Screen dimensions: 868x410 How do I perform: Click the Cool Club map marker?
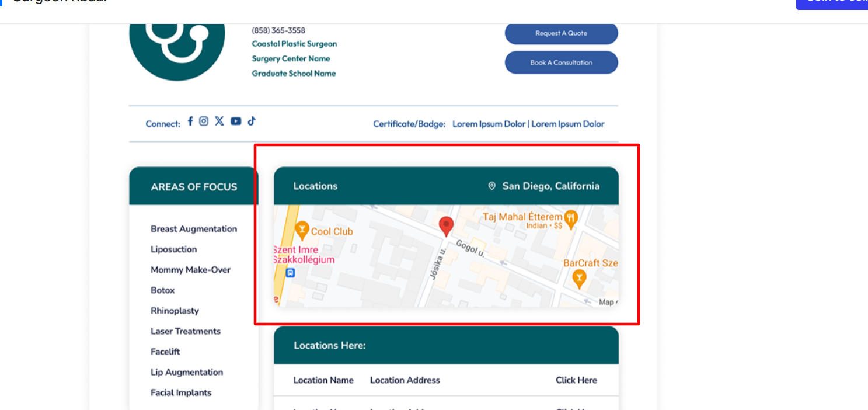302,231
